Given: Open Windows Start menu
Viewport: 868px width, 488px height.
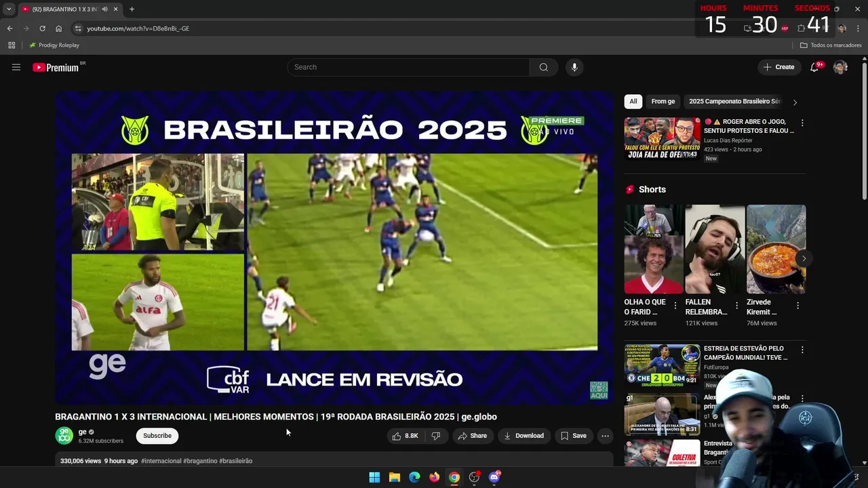Looking at the screenshot, I should click(374, 477).
